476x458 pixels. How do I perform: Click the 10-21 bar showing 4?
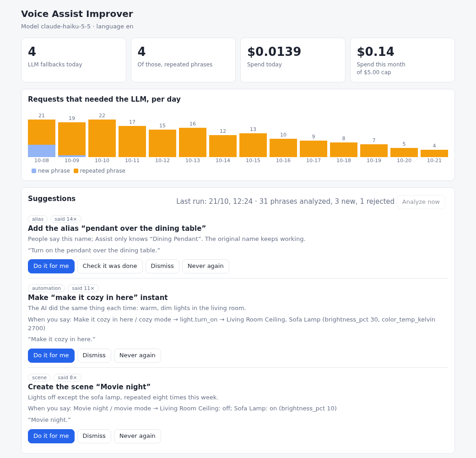pyautogui.click(x=434, y=153)
